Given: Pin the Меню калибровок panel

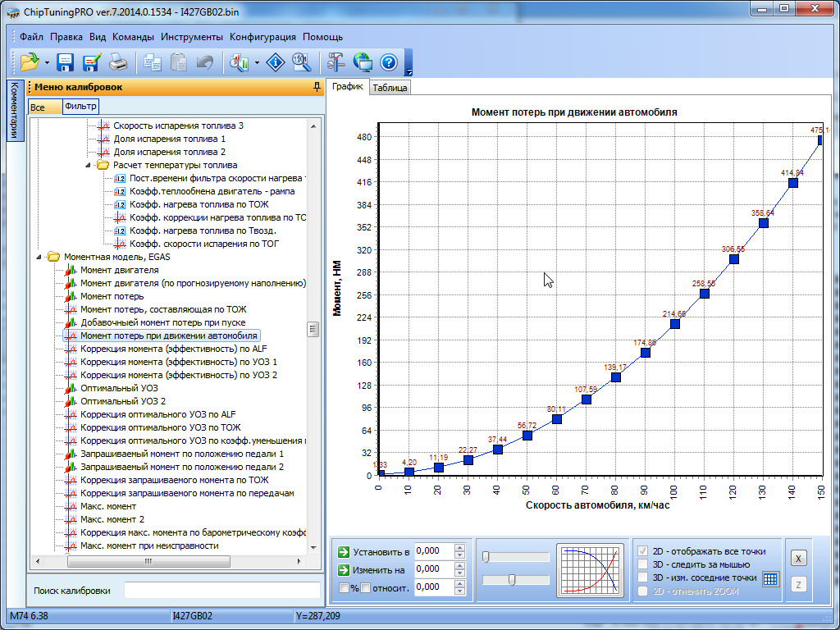Looking at the screenshot, I should coord(317,87).
